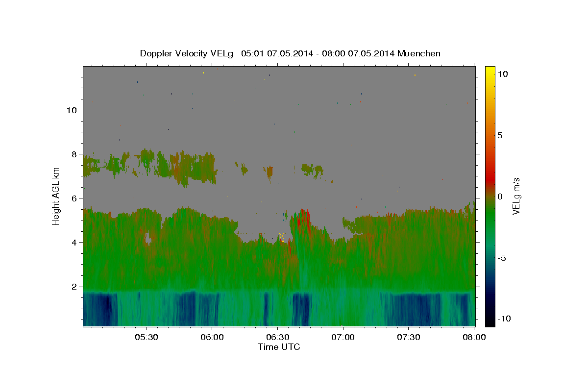Image resolution: width=588 pixels, height=392 pixels.
Task: Click the 'Height AGL km' axis label
Action: click(x=56, y=196)
